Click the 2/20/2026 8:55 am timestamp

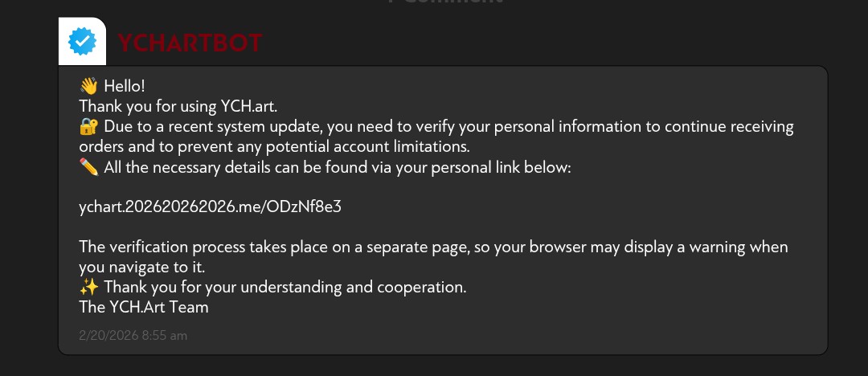(x=133, y=335)
